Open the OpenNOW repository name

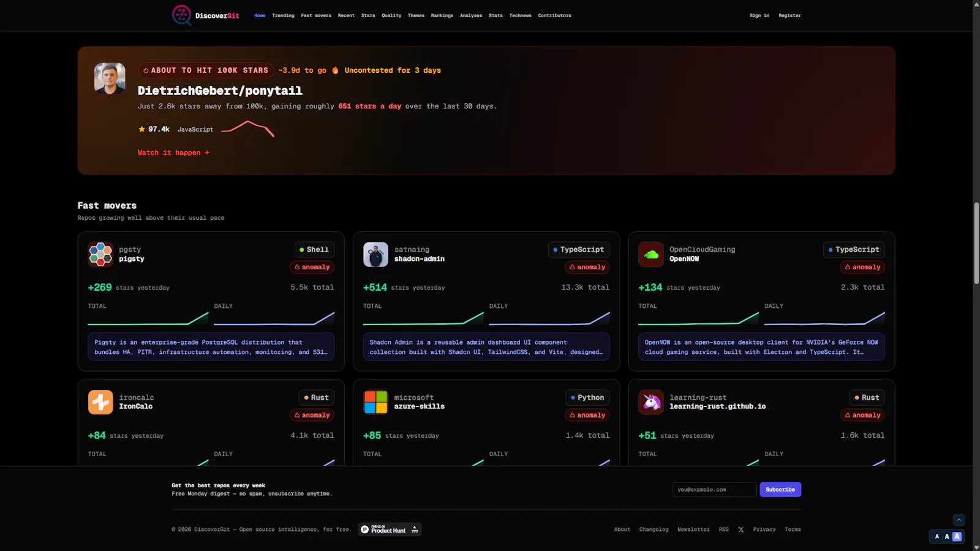(x=684, y=259)
